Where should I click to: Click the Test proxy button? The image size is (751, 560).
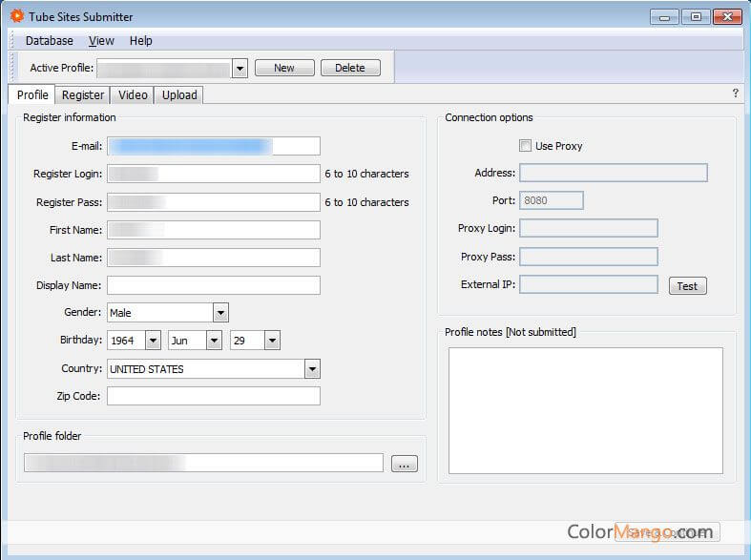click(x=687, y=286)
